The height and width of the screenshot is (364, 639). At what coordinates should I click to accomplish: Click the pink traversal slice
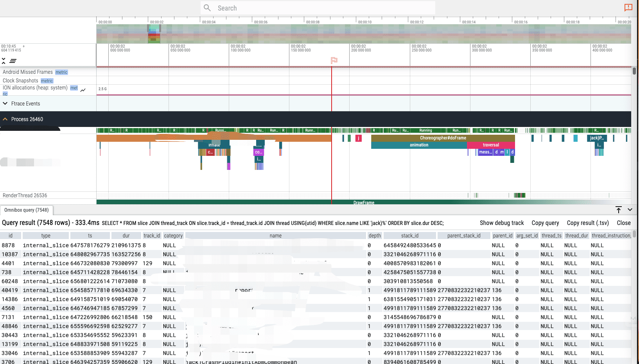(491, 145)
